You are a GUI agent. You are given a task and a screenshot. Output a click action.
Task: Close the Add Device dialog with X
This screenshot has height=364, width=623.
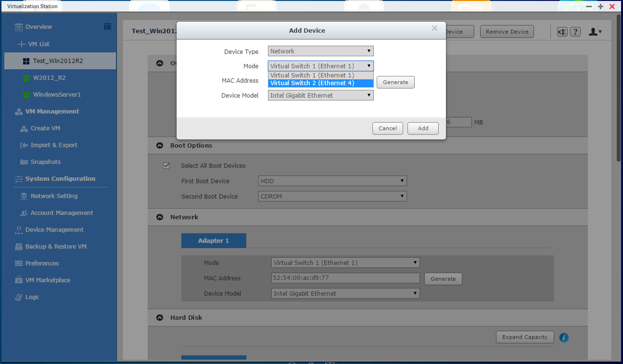pyautogui.click(x=434, y=28)
